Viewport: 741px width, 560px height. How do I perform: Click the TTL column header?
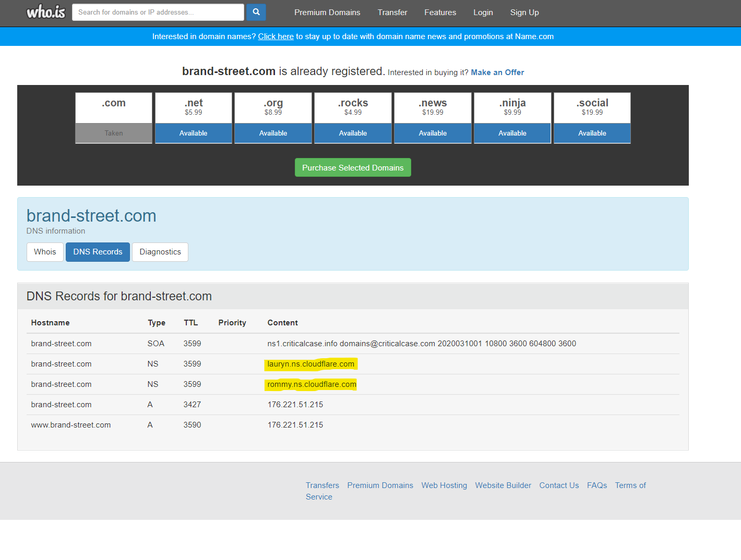(x=191, y=323)
